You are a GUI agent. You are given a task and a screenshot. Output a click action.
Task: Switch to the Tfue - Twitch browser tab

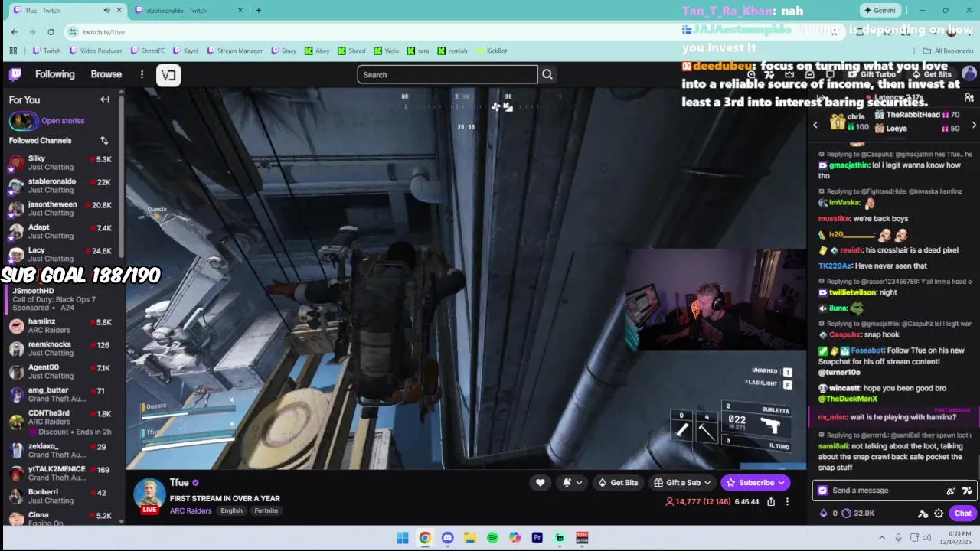tap(65, 10)
